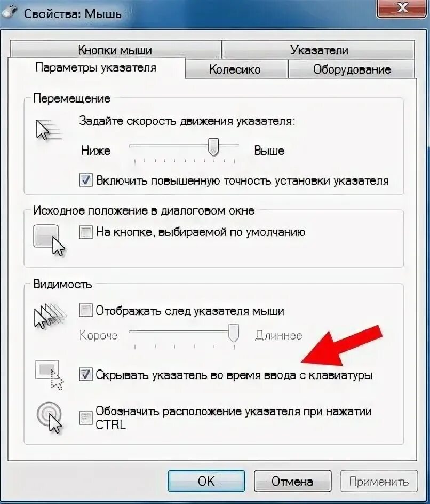This screenshot has height=504, width=430.
Task: Click the pointer trail length slider handle
Action: 234,333
